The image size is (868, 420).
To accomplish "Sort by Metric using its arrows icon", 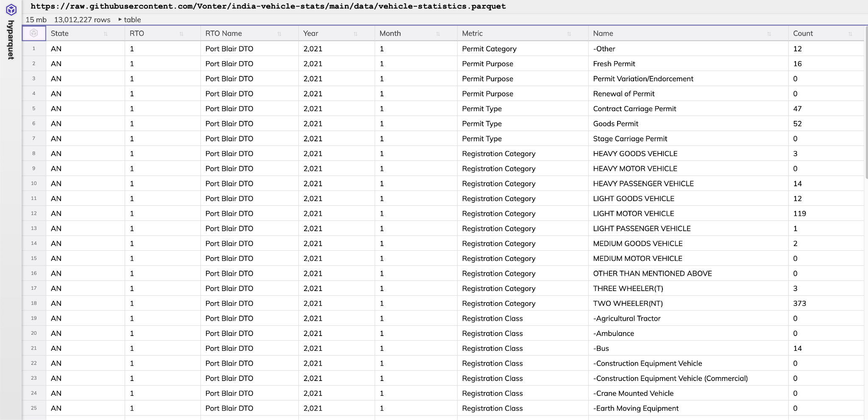I will click(569, 34).
